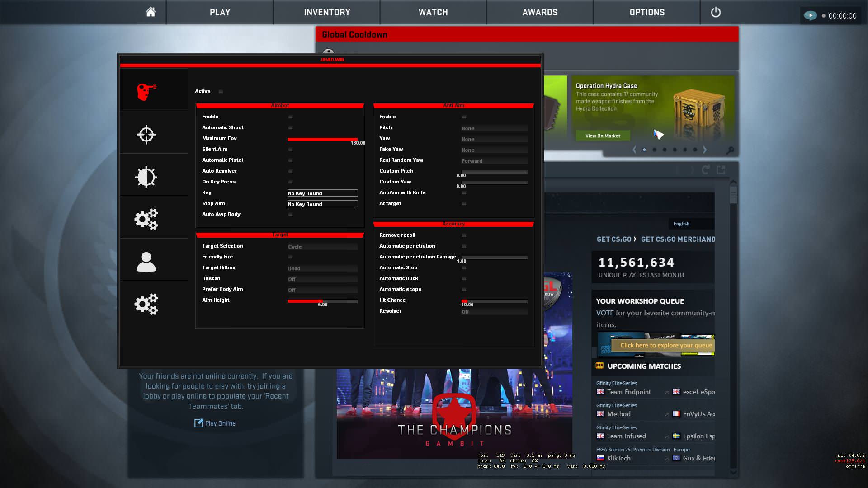Open the Fake Yaw dropdown
This screenshot has height=488, width=868.
click(x=494, y=150)
